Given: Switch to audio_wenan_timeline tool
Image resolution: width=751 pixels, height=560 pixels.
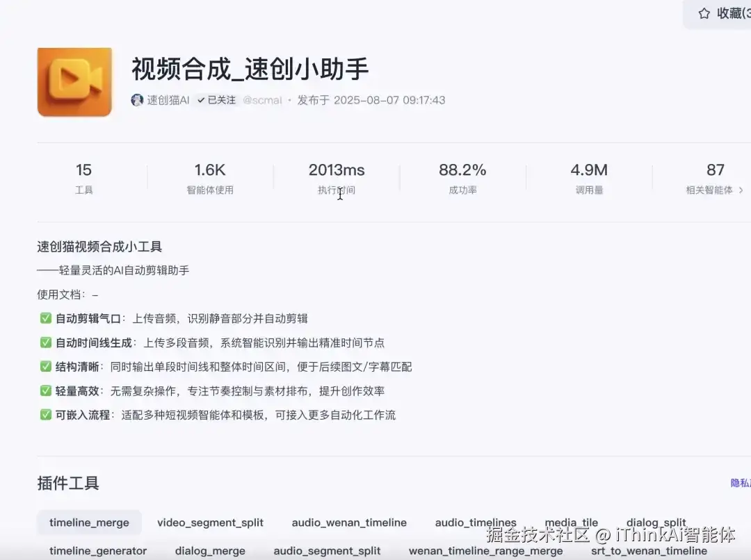Looking at the screenshot, I should [349, 522].
